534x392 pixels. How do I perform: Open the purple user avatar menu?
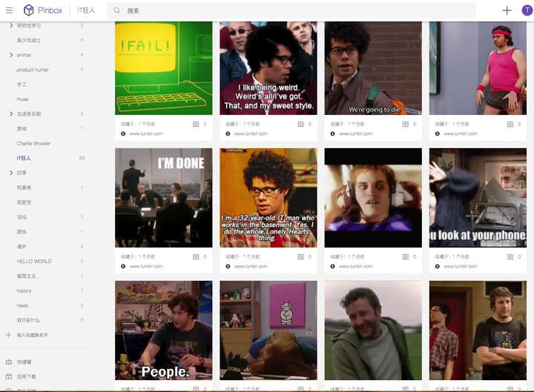527,10
